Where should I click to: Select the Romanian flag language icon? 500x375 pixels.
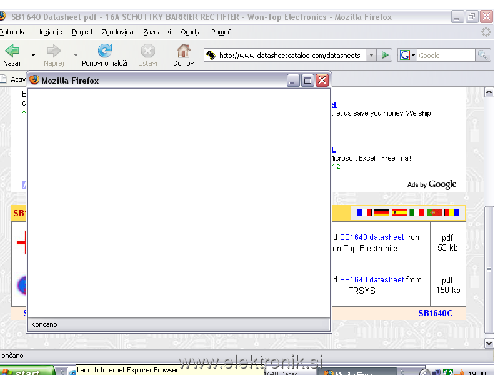452,212
